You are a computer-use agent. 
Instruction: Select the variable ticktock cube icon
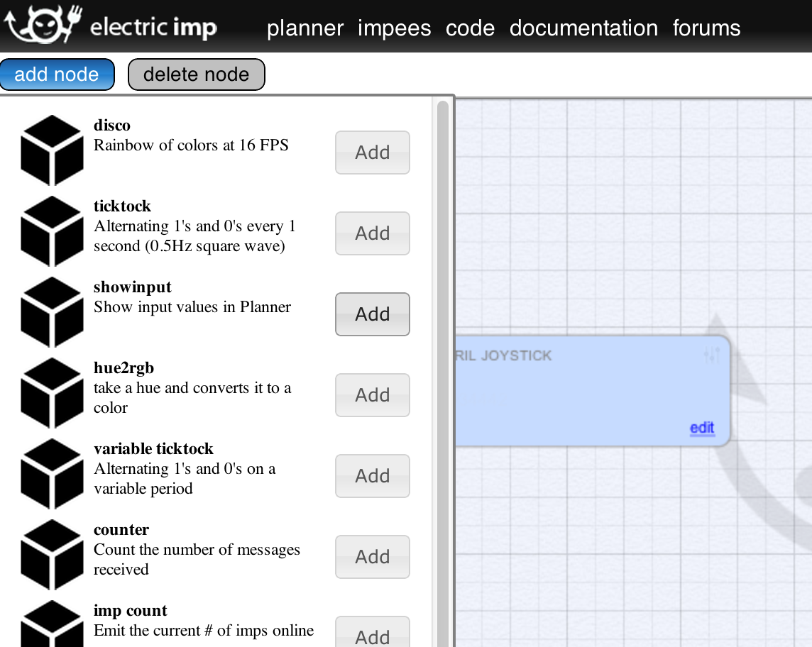tap(51, 473)
